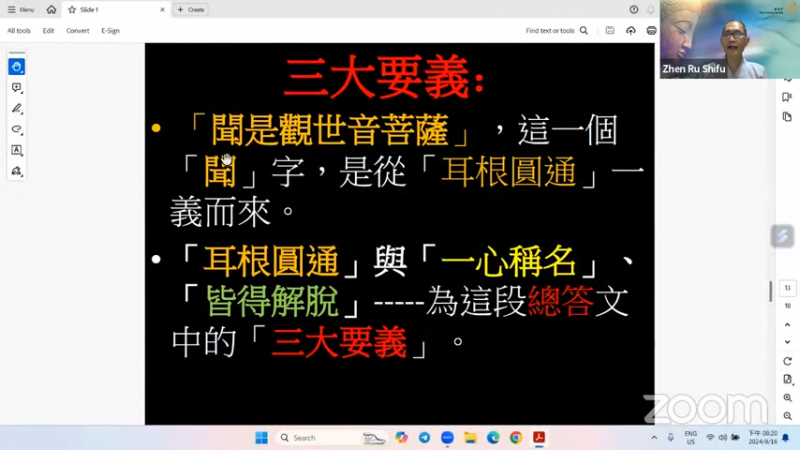Star the Slide 1 document tab

point(72,9)
